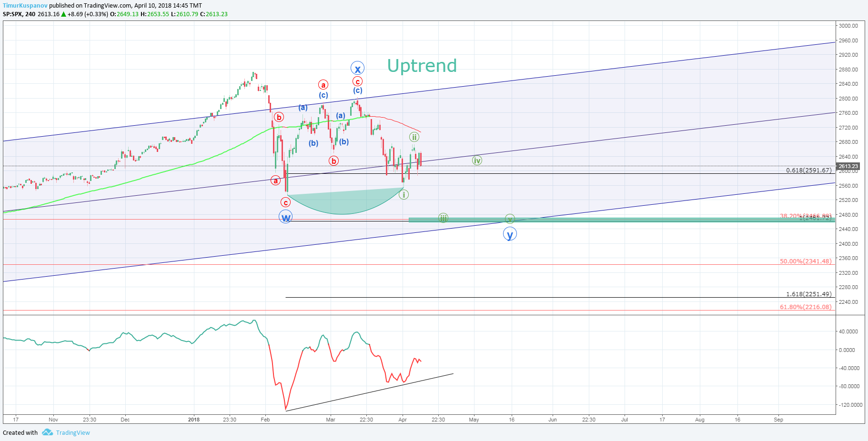Click the Feb label on the time axis
Screen dimensions: 868x441
(x=265, y=420)
